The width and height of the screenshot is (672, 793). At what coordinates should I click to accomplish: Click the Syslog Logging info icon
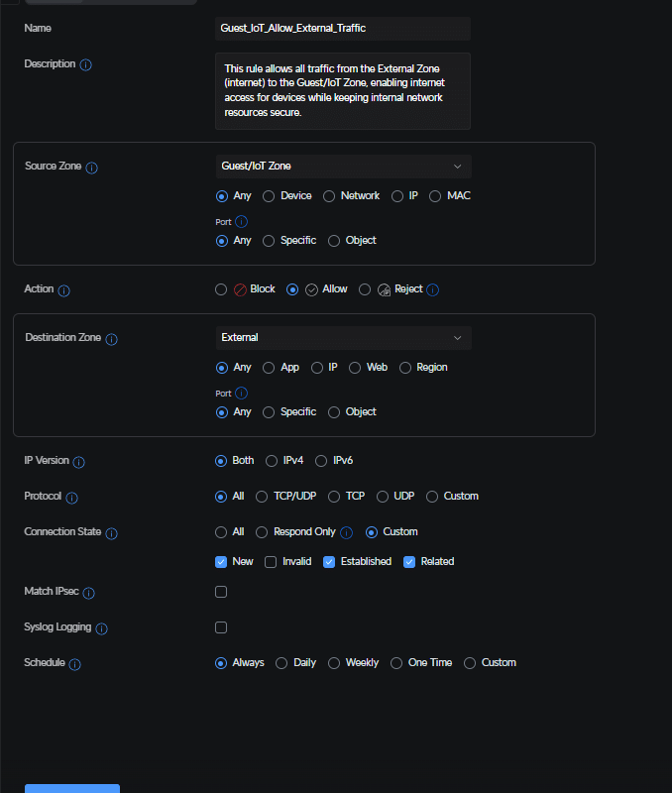[x=102, y=628]
